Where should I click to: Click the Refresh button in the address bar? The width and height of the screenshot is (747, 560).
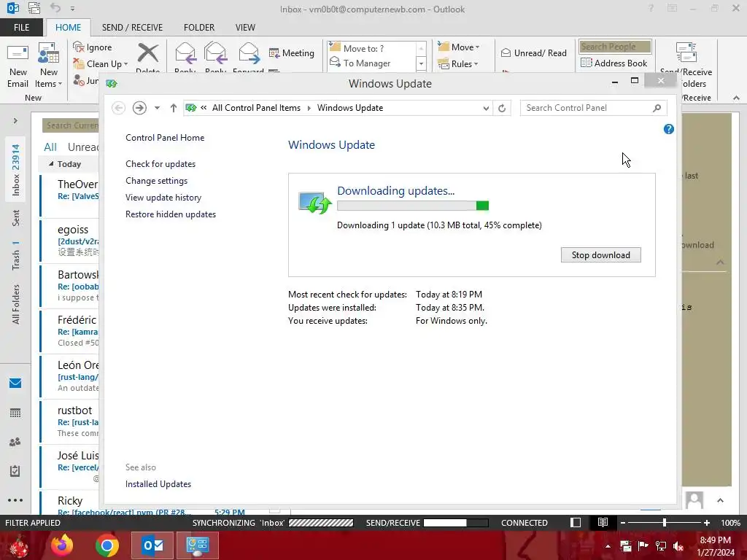502,108
